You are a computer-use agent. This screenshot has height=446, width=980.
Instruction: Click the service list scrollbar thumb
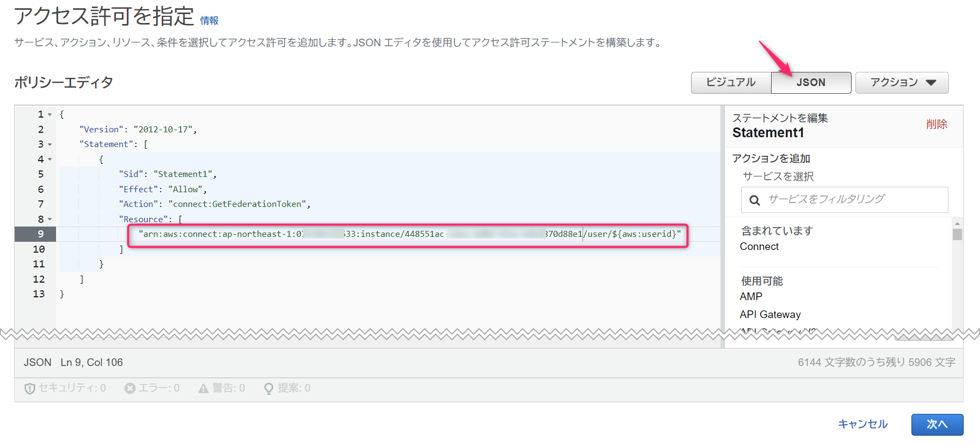tap(957, 234)
